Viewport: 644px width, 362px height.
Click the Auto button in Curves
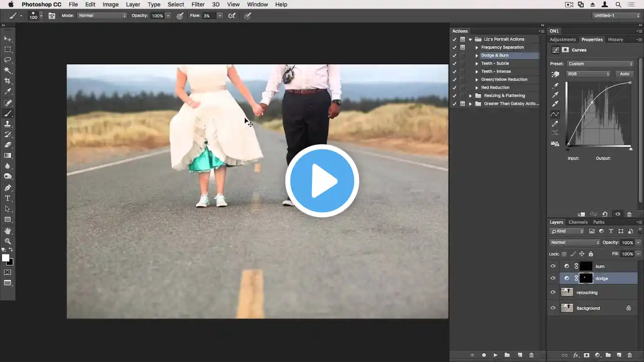click(x=624, y=74)
